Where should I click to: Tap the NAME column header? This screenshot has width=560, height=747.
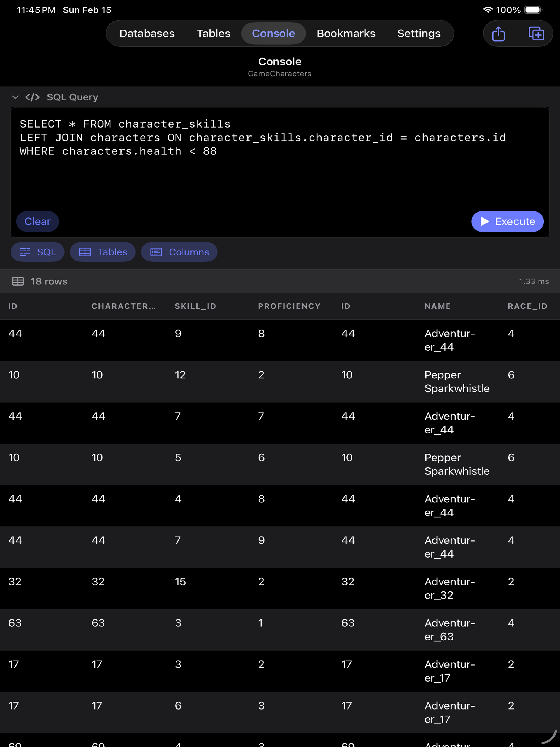[x=437, y=306]
